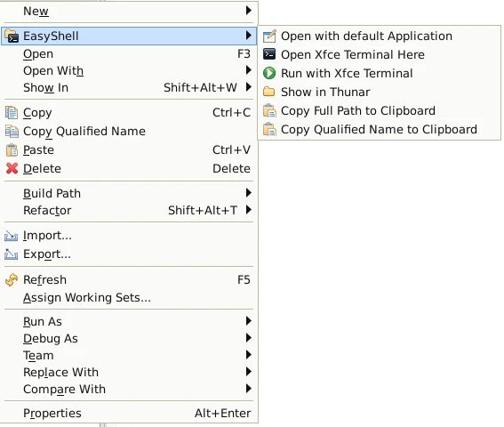Screen dimensions: 504x427
Task: Click the green Run with Xfce Terminal icon
Action: pyautogui.click(x=269, y=73)
